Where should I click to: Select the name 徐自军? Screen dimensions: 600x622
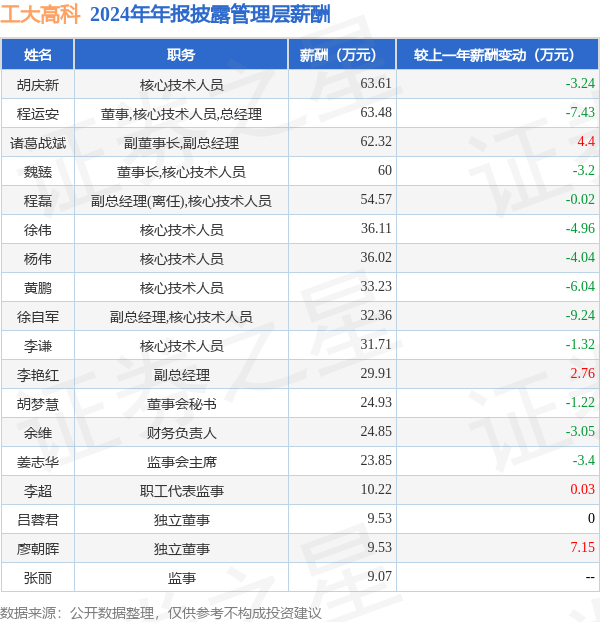[38, 317]
